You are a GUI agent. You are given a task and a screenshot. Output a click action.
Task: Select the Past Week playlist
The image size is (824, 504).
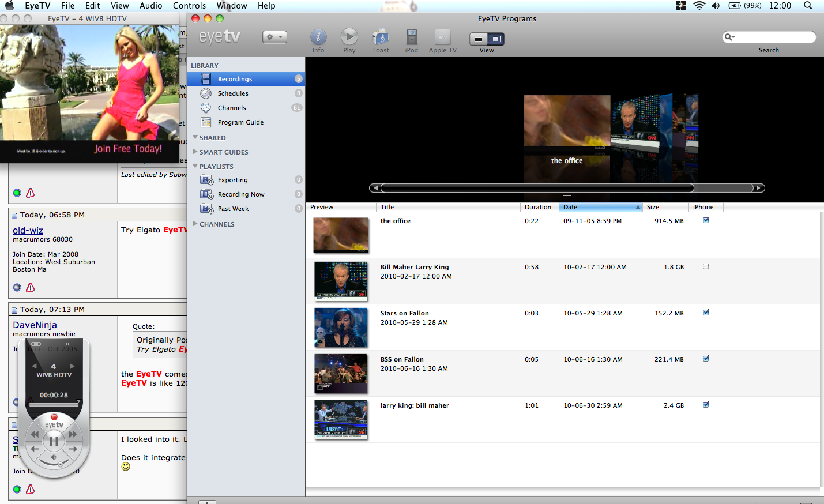point(246,209)
